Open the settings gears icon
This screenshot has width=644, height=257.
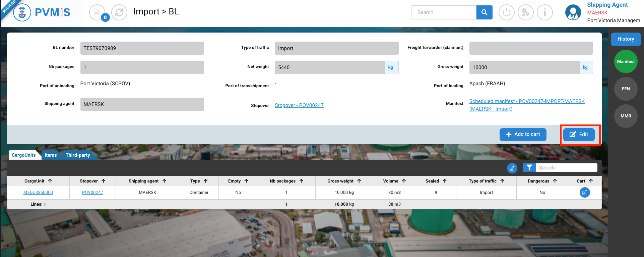[525, 13]
